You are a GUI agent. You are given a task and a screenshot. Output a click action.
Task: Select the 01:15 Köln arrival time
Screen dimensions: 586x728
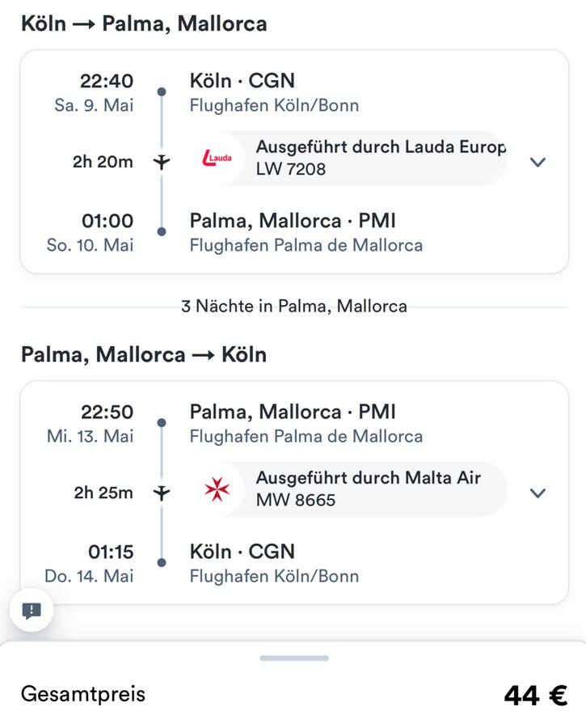(110, 552)
